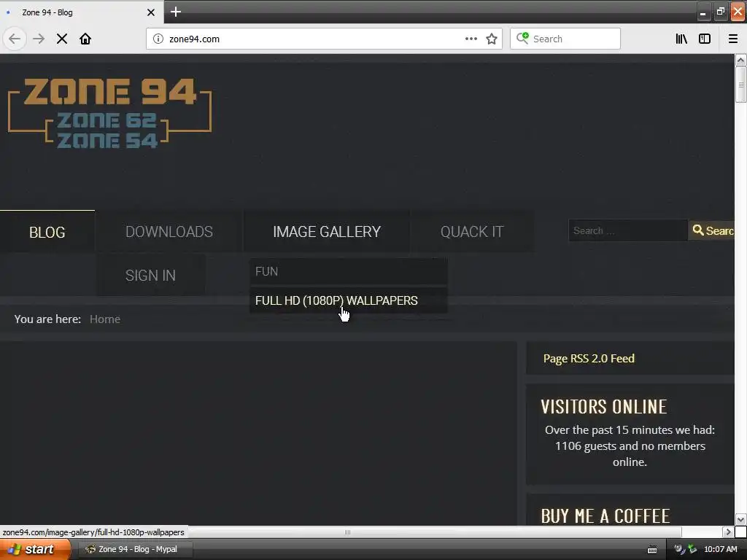Show site information for zone94.com
This screenshot has height=560, width=747.
pyautogui.click(x=158, y=39)
